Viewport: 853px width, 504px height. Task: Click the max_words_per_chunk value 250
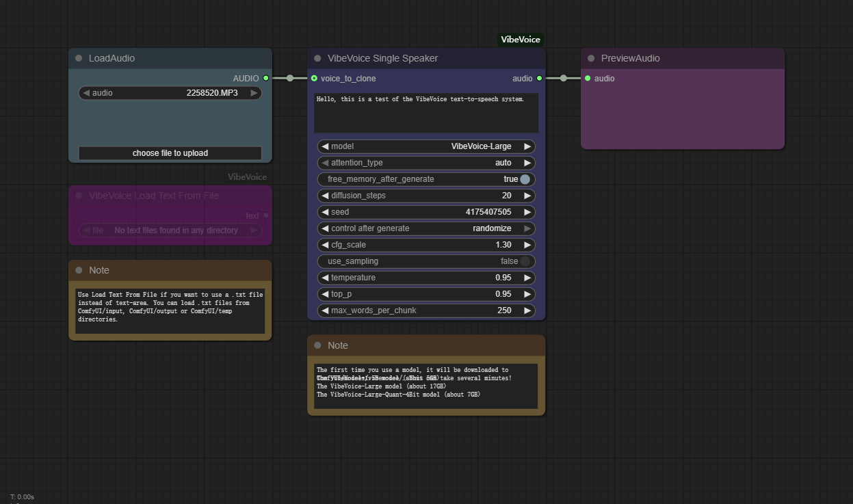click(x=504, y=310)
